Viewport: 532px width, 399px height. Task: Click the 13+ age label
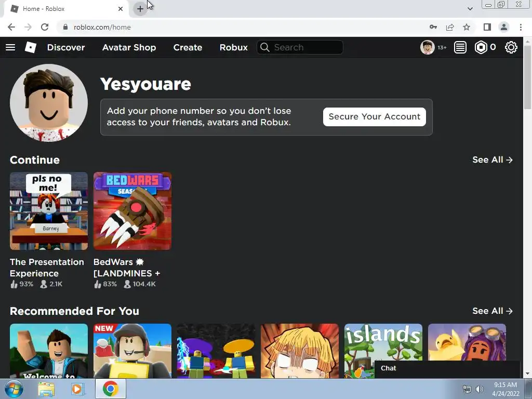click(442, 47)
